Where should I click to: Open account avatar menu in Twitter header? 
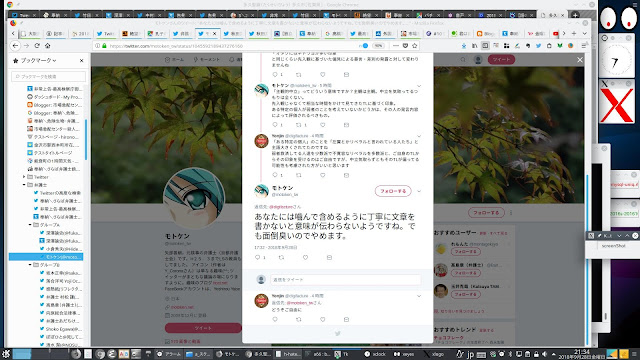coord(478,60)
